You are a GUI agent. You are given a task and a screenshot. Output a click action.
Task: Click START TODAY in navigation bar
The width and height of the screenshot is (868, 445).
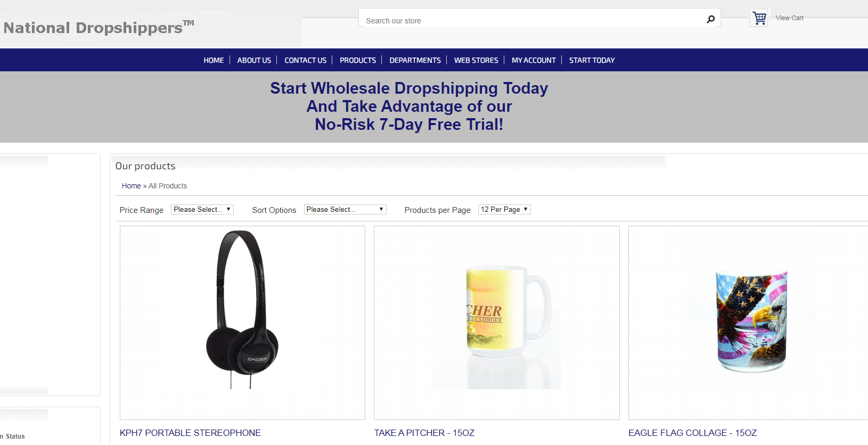[592, 60]
